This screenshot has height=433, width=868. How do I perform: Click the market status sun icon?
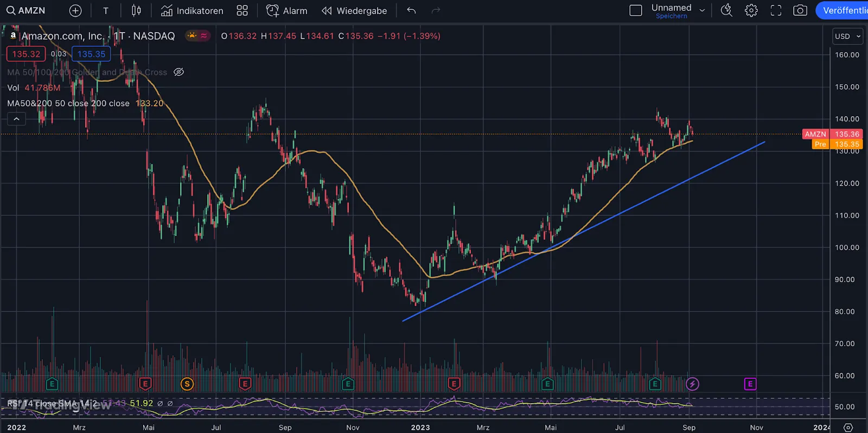click(x=192, y=36)
